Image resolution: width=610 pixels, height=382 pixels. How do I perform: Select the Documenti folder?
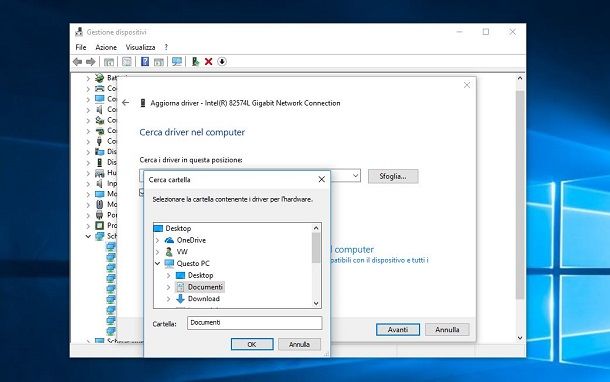point(200,287)
